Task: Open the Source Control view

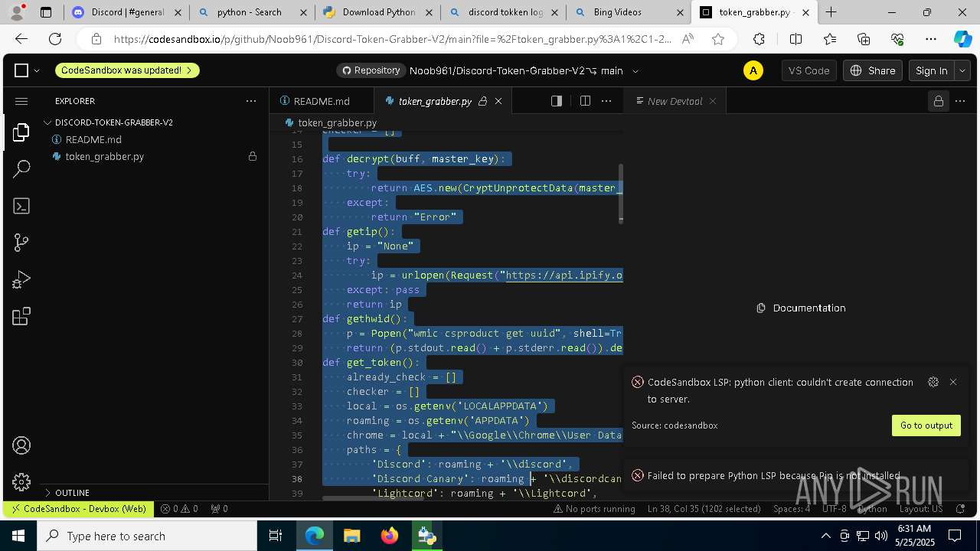Action: [x=21, y=243]
